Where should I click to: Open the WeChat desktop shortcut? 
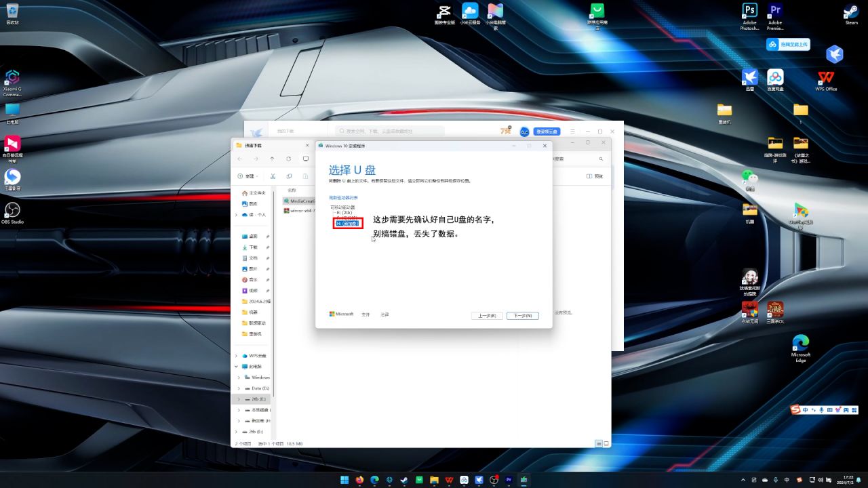pos(749,180)
